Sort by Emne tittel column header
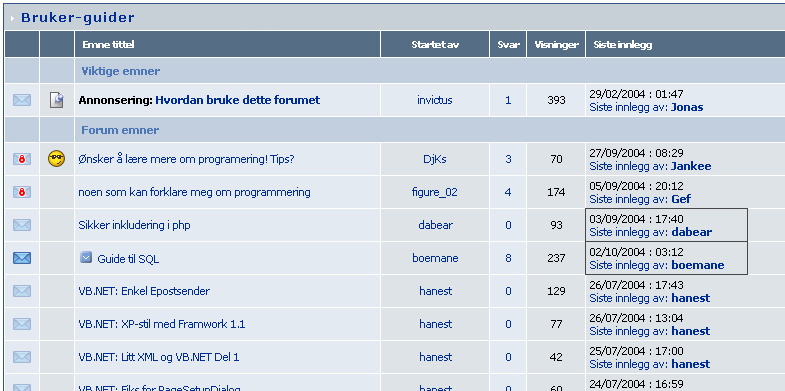Image resolution: width=785 pixels, height=391 pixels. pos(108,45)
